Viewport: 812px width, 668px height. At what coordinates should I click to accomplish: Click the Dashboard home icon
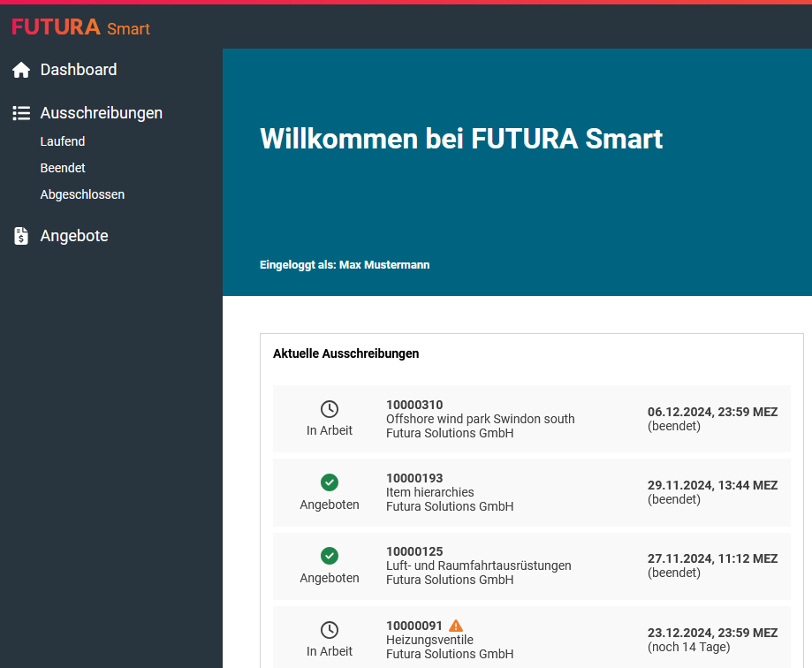click(x=21, y=70)
